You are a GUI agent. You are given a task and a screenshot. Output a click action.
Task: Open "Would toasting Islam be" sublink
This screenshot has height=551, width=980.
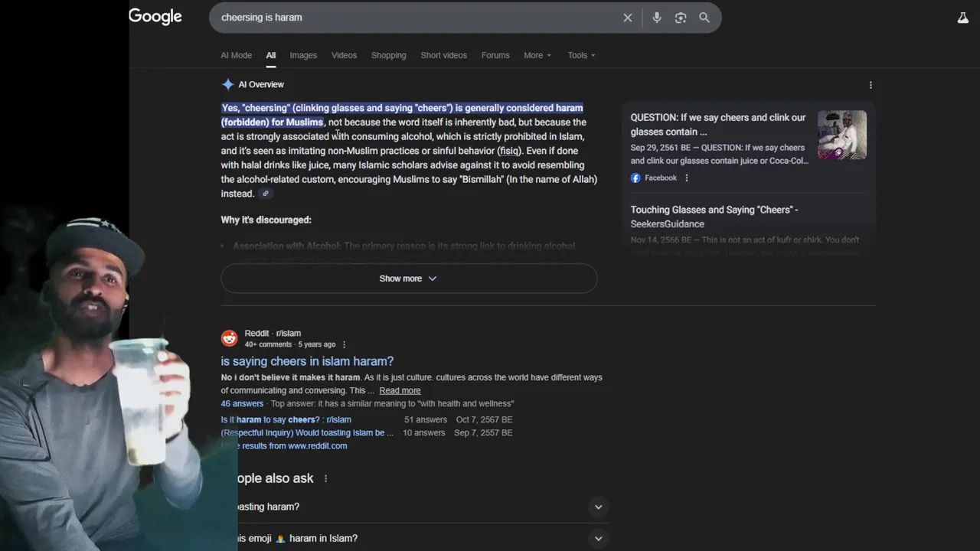tap(307, 432)
